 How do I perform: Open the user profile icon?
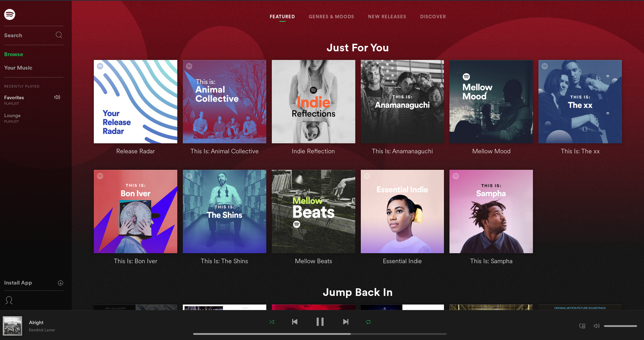click(9, 300)
